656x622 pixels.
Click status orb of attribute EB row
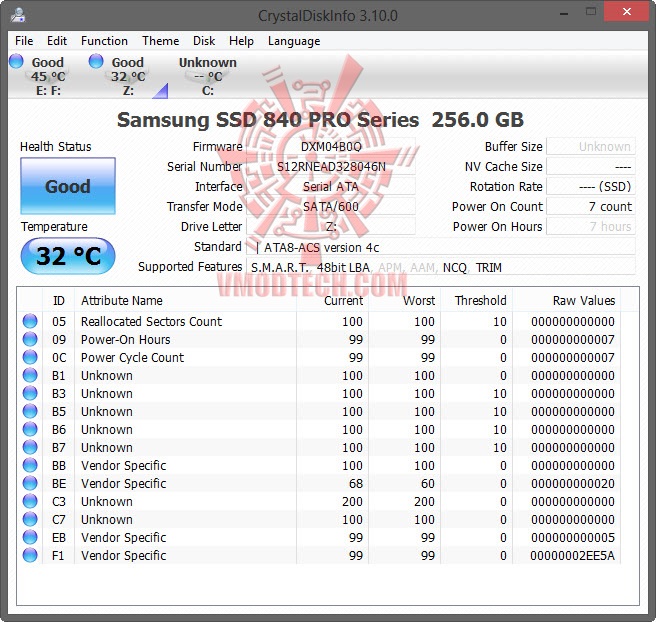[x=30, y=537]
